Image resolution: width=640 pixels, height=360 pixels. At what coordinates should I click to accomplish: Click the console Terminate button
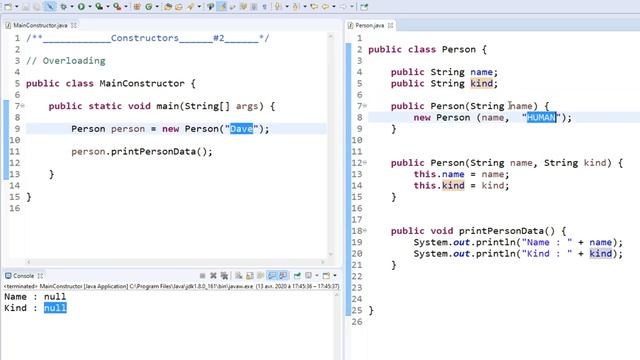(202, 276)
